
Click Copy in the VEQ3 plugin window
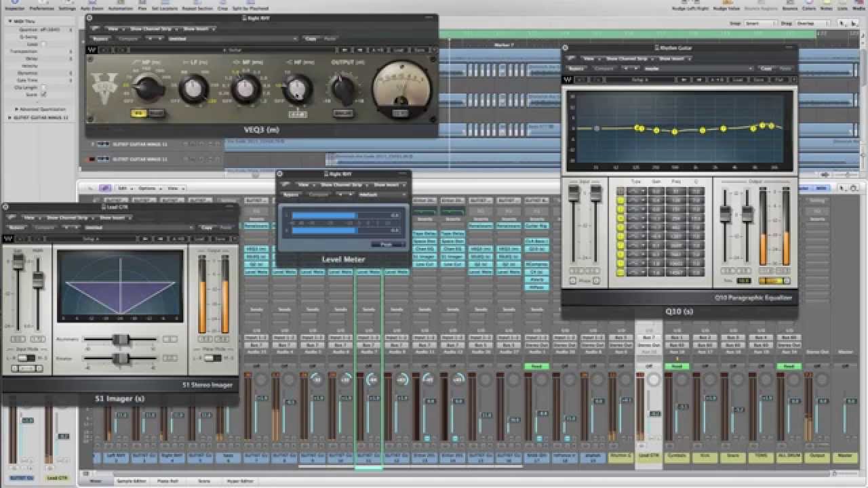click(311, 39)
